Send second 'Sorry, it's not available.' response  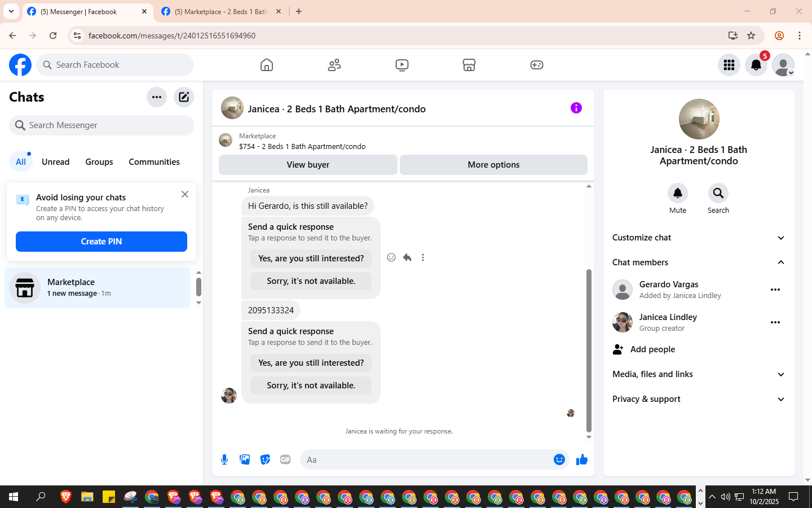[x=311, y=386]
